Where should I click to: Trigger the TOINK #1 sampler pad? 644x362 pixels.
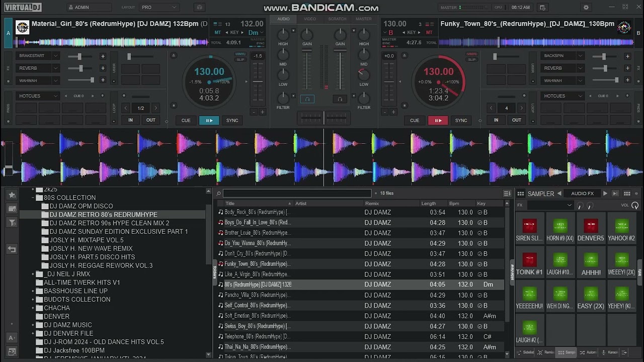(x=529, y=263)
